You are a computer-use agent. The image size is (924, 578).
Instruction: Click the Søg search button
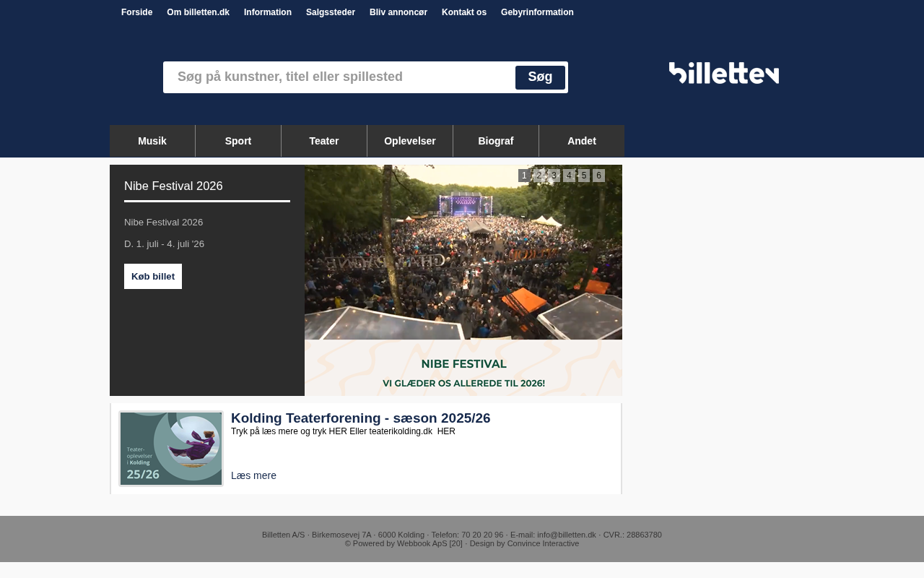click(x=540, y=77)
